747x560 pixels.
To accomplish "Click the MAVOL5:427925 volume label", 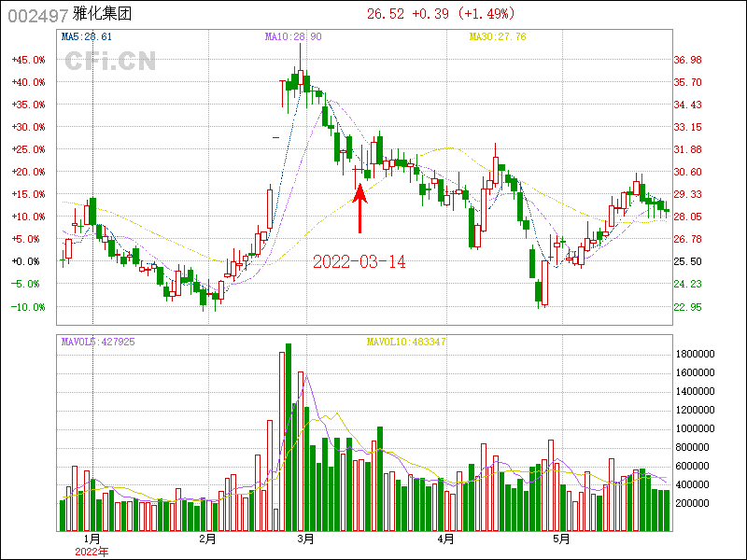I will 98,342.
